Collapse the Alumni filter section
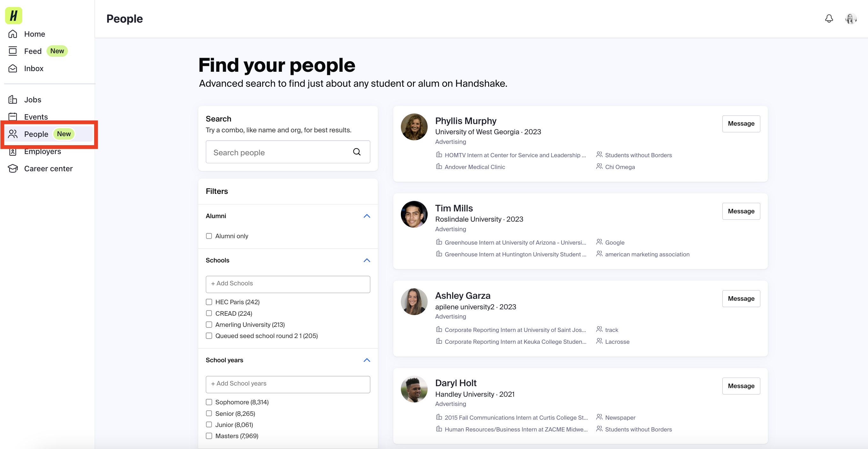The height and width of the screenshot is (449, 868). tap(367, 216)
